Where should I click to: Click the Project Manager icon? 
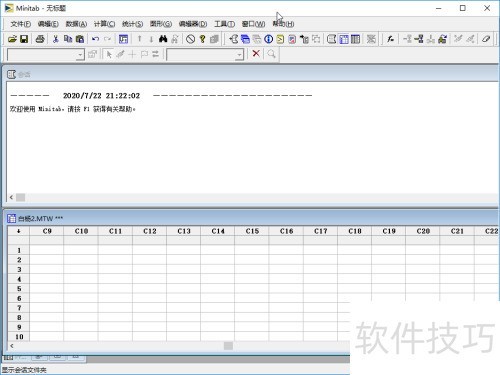pos(355,39)
